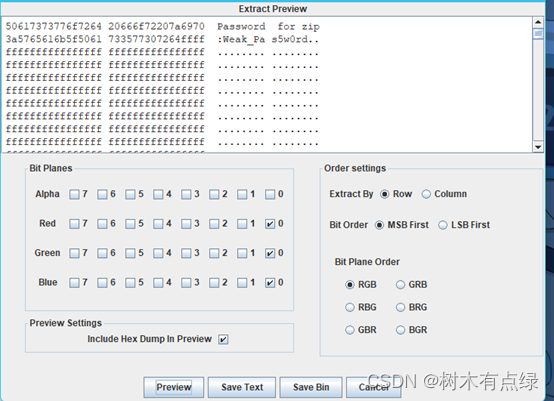This screenshot has width=554, height=401.
Task: Click hex value 3a5765616b5f5061
Action: tap(54, 39)
